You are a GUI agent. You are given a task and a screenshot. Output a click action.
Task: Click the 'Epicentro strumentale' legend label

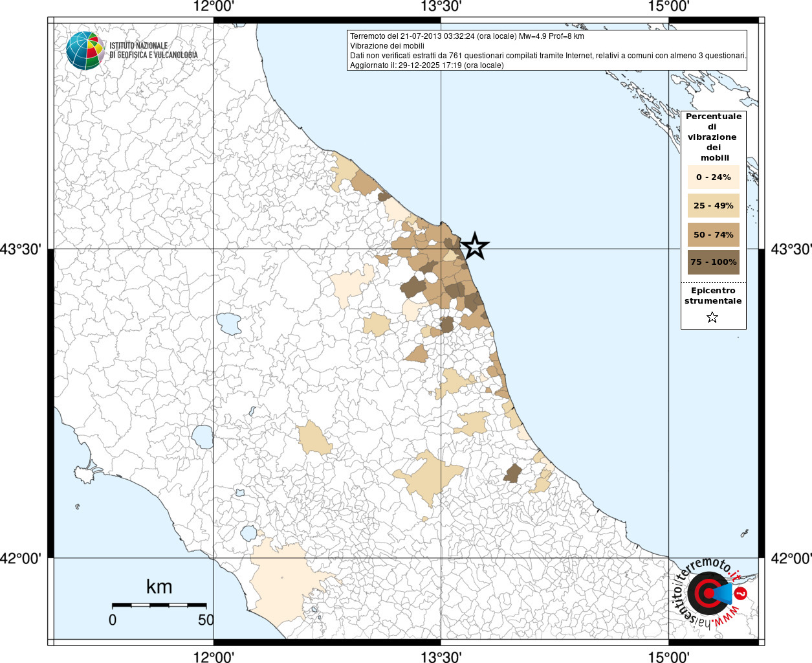click(x=713, y=296)
